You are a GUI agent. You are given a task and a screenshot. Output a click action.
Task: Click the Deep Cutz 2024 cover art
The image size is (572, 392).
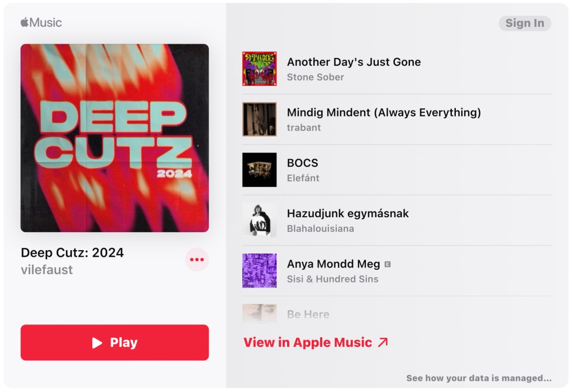coord(115,138)
